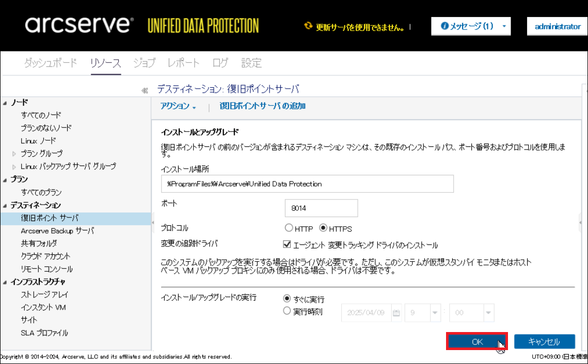The height and width of the screenshot is (364, 588).
Task: Open the calendar date picker icon
Action: point(396,312)
